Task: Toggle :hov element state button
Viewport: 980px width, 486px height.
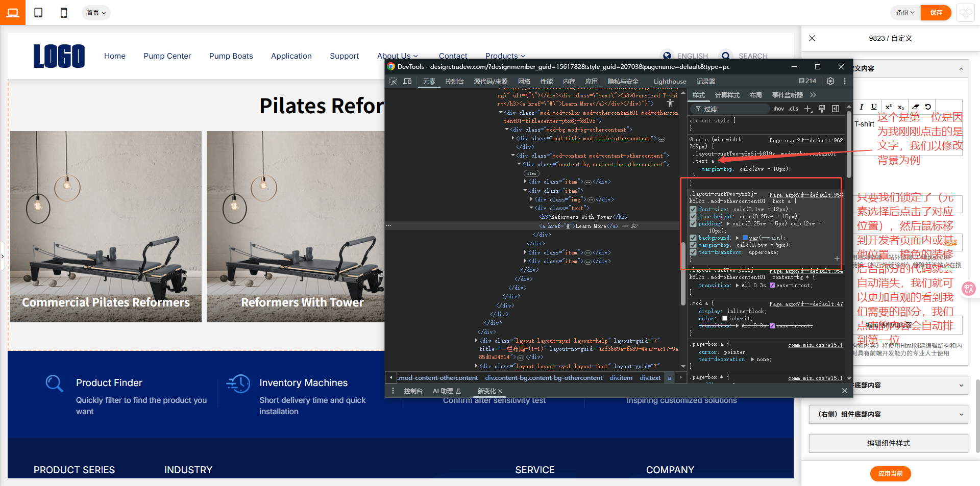Action: (x=778, y=109)
